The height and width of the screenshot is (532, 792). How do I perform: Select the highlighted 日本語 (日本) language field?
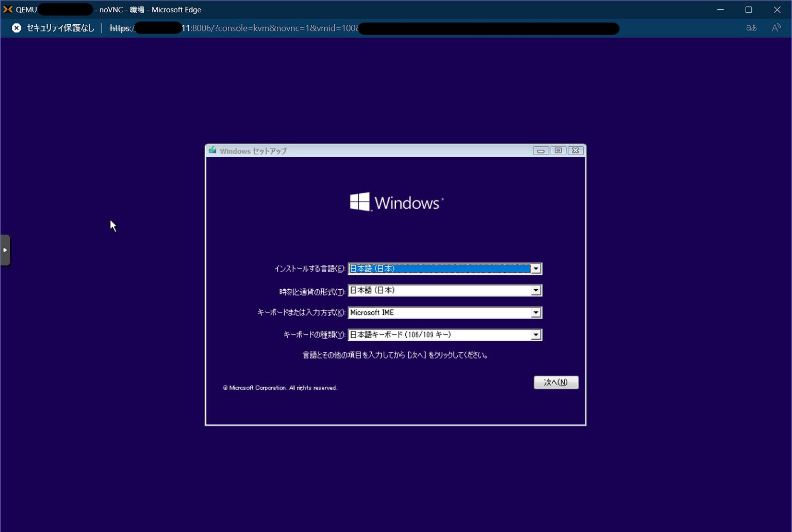438,269
